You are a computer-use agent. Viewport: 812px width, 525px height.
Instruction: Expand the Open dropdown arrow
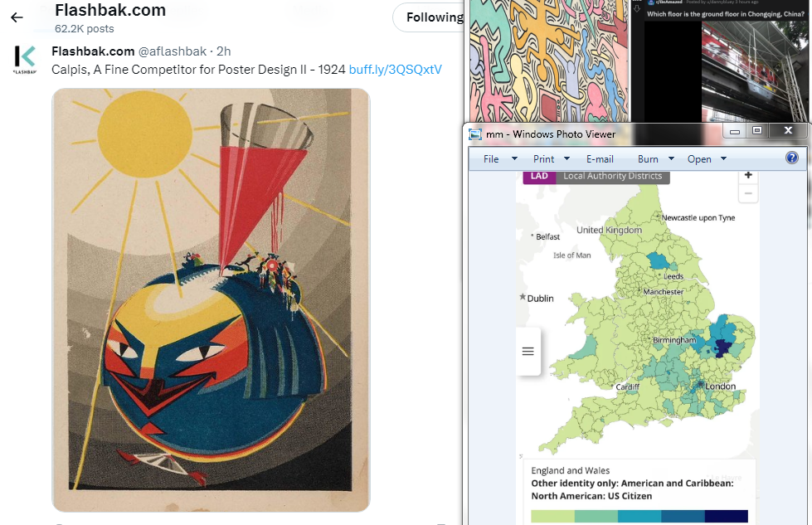[x=723, y=158]
